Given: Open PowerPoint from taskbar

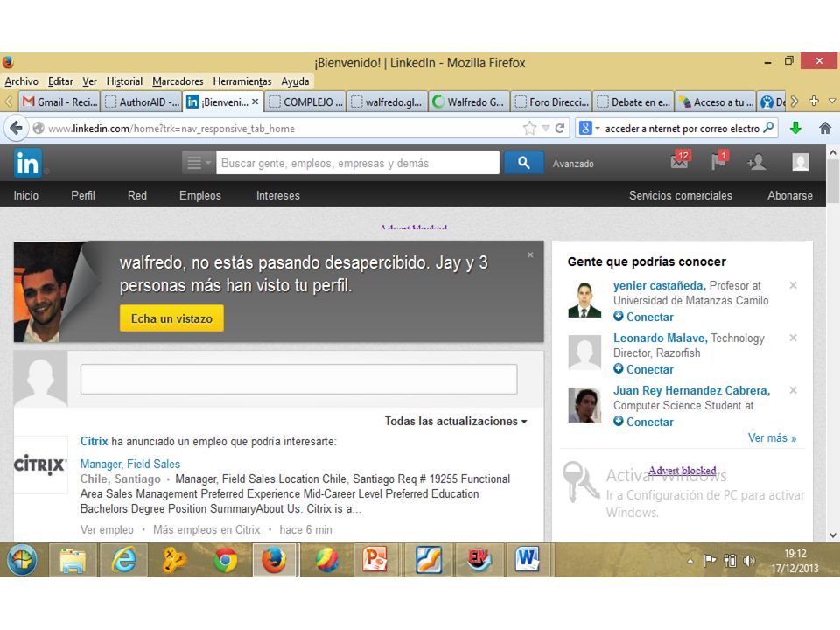Looking at the screenshot, I should point(374,560).
